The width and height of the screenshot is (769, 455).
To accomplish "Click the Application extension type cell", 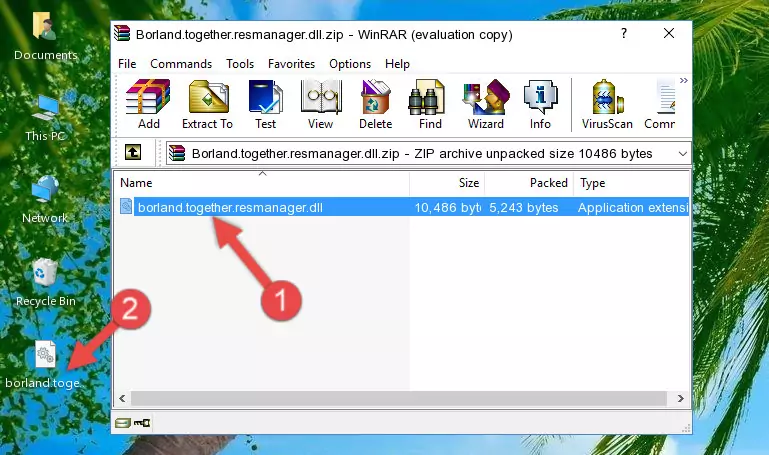I will [x=633, y=207].
